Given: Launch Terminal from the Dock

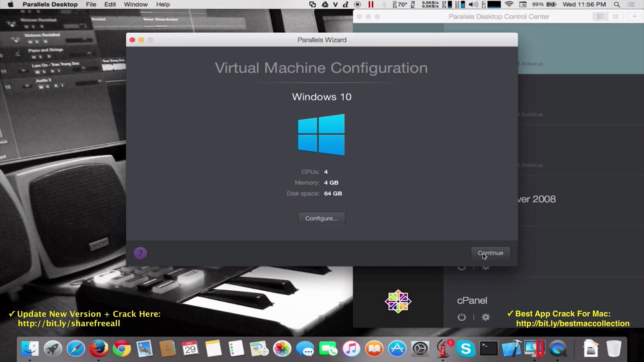Looking at the screenshot, I should point(489,349).
